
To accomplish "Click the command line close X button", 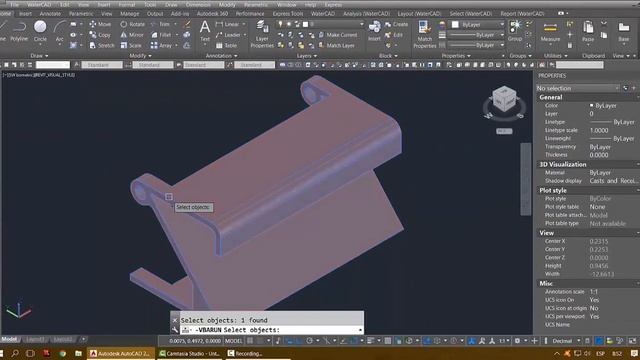I will (x=175, y=320).
